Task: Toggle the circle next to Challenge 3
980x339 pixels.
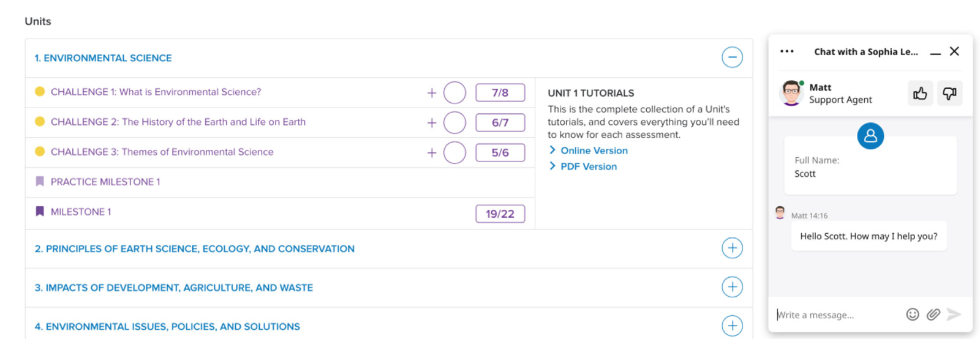Action: 454,152
